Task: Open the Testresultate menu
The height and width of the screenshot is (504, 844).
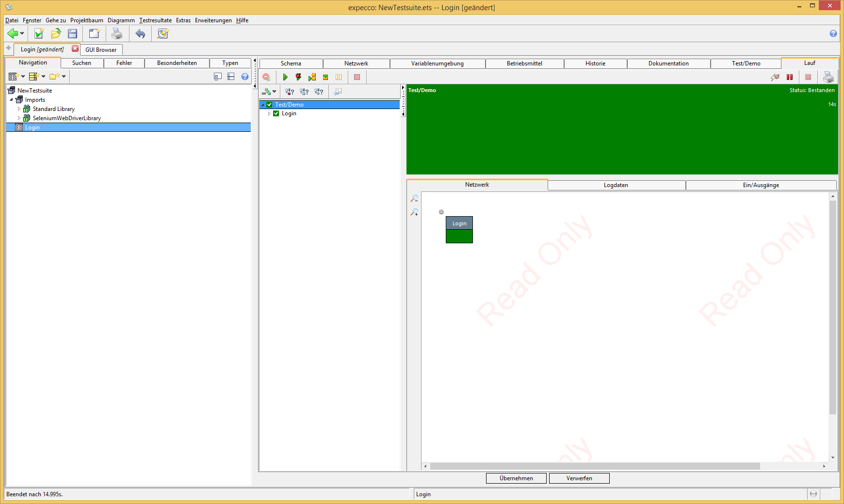Action: click(155, 20)
